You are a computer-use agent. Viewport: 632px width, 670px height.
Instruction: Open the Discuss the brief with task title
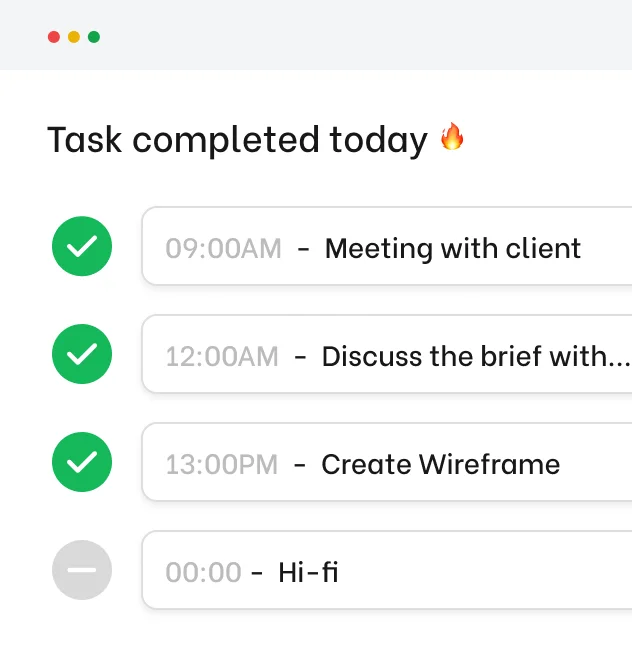465,356
